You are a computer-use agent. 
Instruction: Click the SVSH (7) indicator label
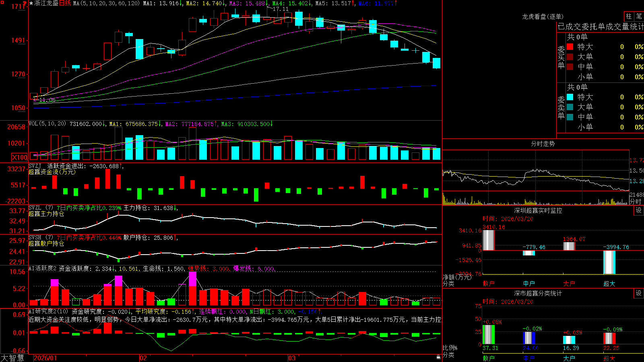click(x=41, y=238)
